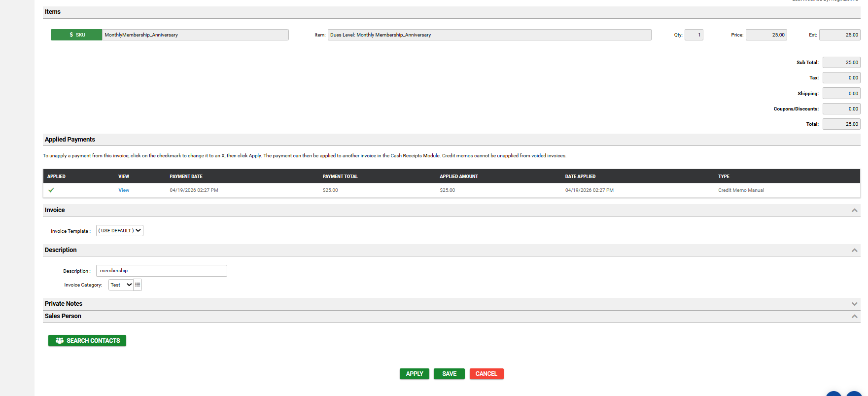
Task: Click the Search Contacts button
Action: point(87,341)
